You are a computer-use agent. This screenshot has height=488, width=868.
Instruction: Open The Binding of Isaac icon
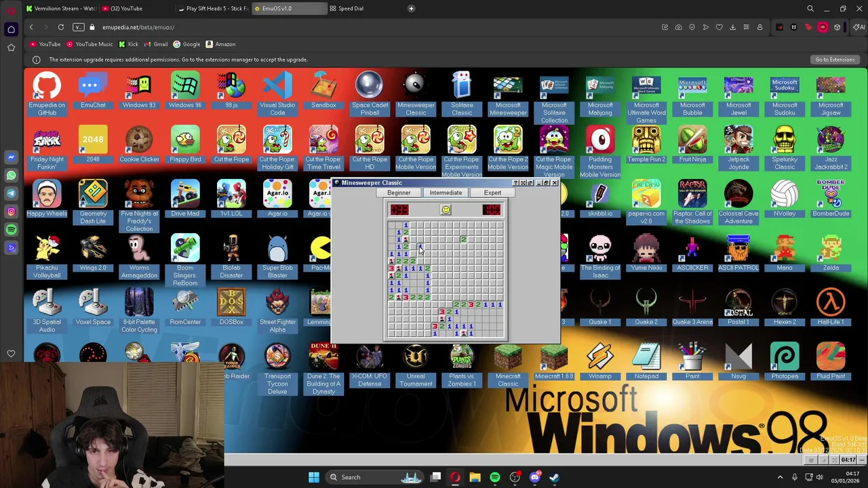(x=600, y=256)
